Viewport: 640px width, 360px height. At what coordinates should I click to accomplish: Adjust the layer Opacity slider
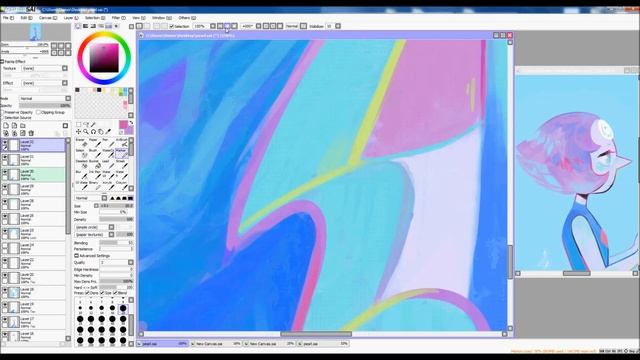tap(45, 105)
